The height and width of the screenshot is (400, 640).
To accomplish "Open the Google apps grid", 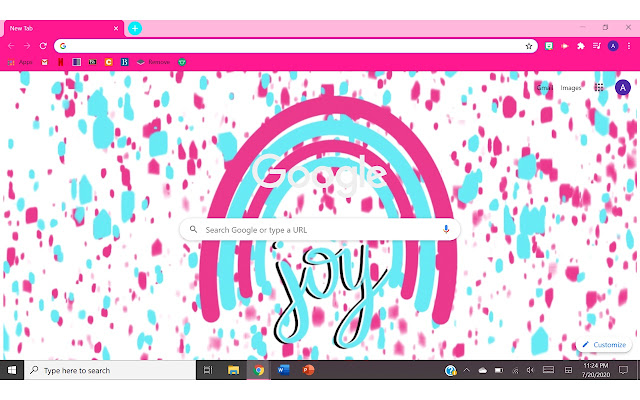I will [599, 87].
